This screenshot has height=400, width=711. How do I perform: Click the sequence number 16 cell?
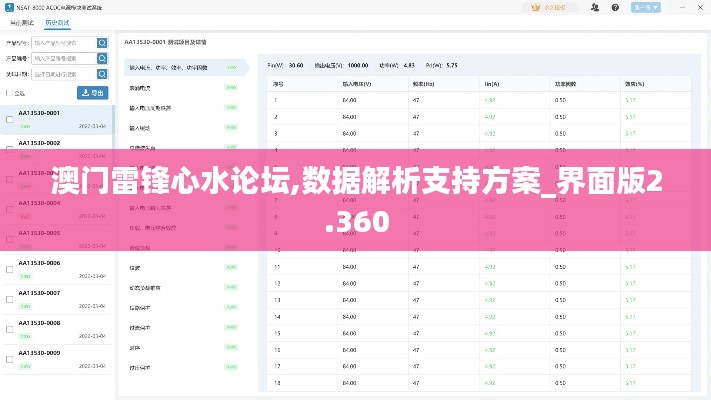point(277,350)
